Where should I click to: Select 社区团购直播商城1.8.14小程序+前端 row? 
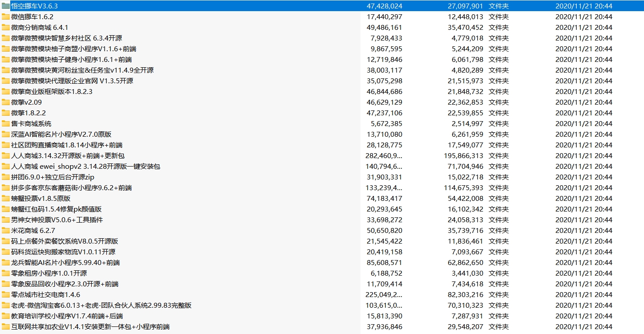(x=67, y=145)
